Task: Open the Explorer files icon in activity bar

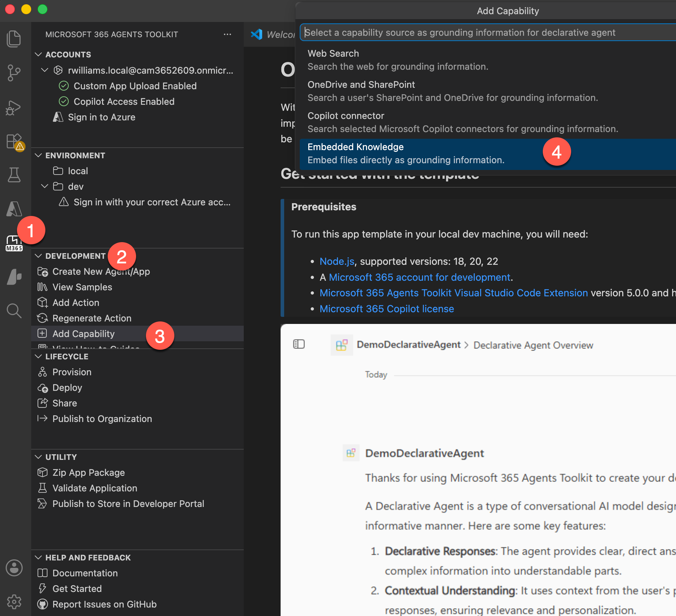Action: (x=14, y=39)
